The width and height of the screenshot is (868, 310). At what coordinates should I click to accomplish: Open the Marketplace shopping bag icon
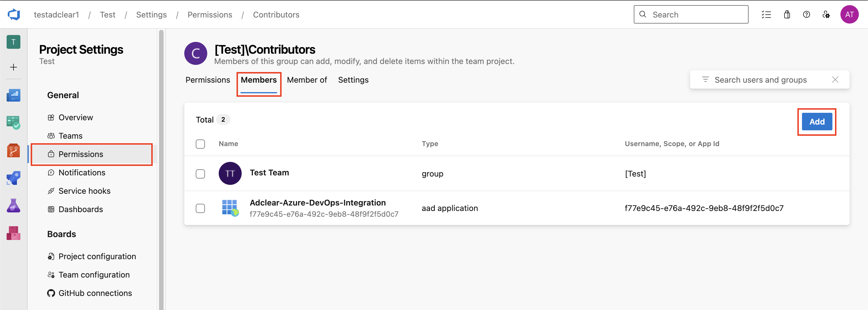click(786, 14)
